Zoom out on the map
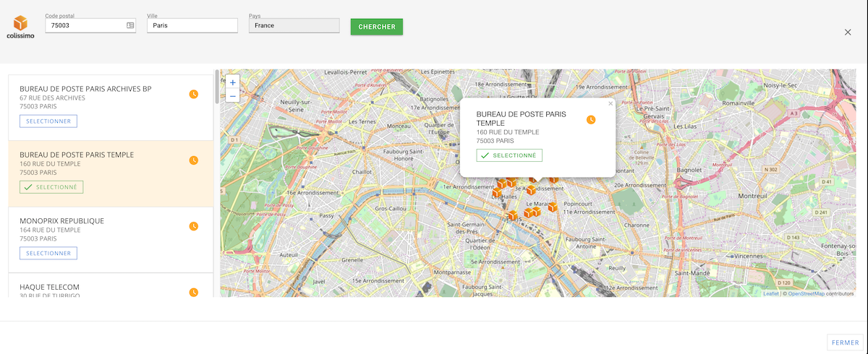The height and width of the screenshot is (354, 868). point(232,95)
